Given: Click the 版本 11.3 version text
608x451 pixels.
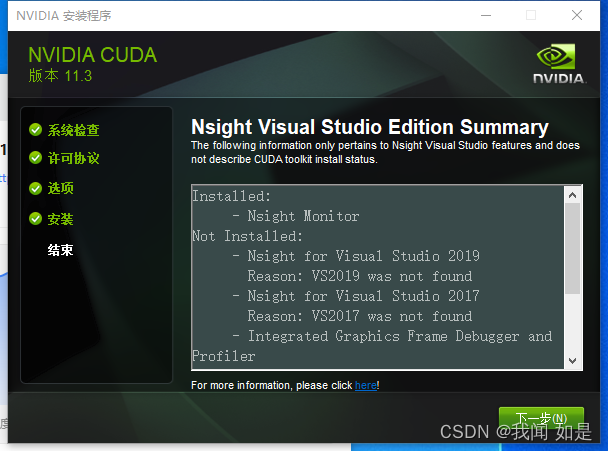Looking at the screenshot, I should 60,76.
